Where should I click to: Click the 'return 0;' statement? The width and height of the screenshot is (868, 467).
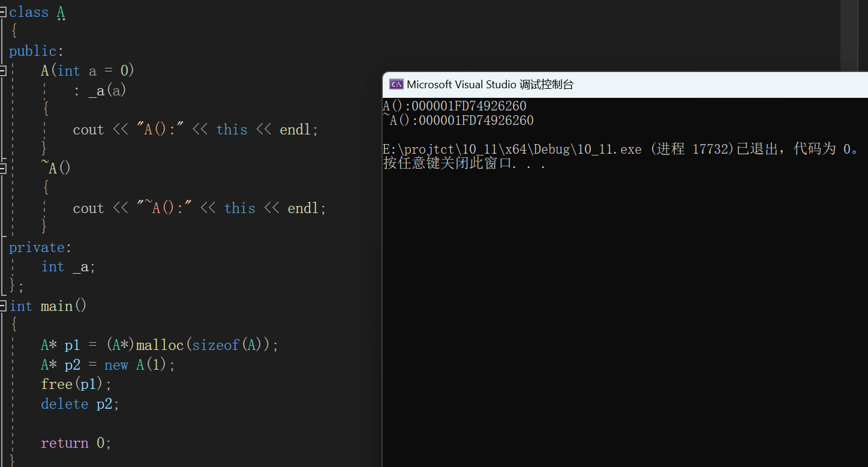tap(76, 443)
